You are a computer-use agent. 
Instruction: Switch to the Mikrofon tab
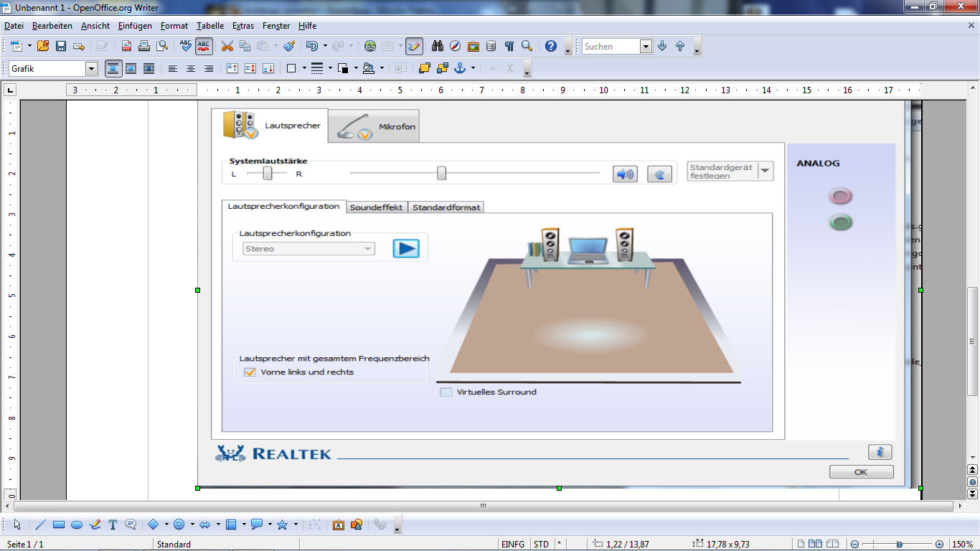374,126
